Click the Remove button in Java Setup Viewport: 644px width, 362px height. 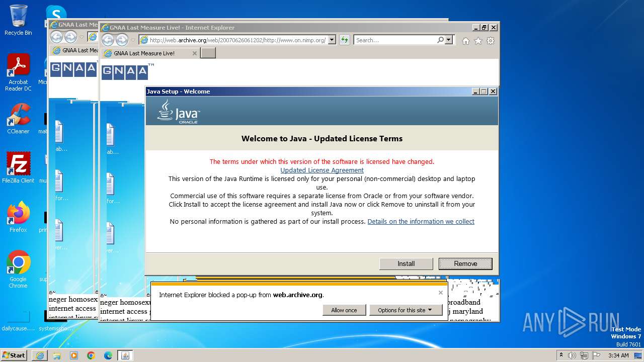pyautogui.click(x=465, y=263)
